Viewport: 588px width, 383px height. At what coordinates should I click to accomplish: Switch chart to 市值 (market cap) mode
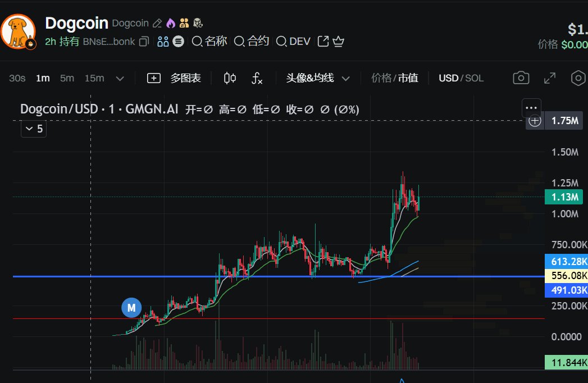pos(408,78)
